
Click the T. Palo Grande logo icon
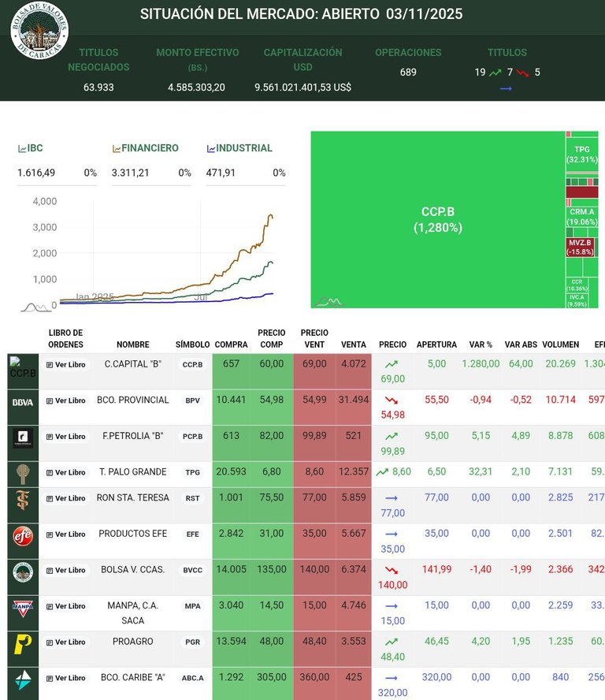(x=23, y=474)
